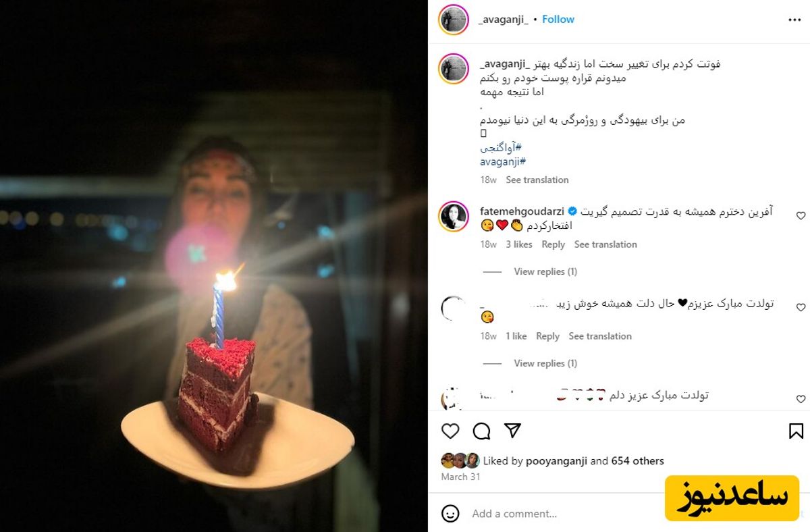The height and width of the screenshot is (532, 810).
Task: Open _avaganji_ profile picture in the header
Action: point(453,20)
